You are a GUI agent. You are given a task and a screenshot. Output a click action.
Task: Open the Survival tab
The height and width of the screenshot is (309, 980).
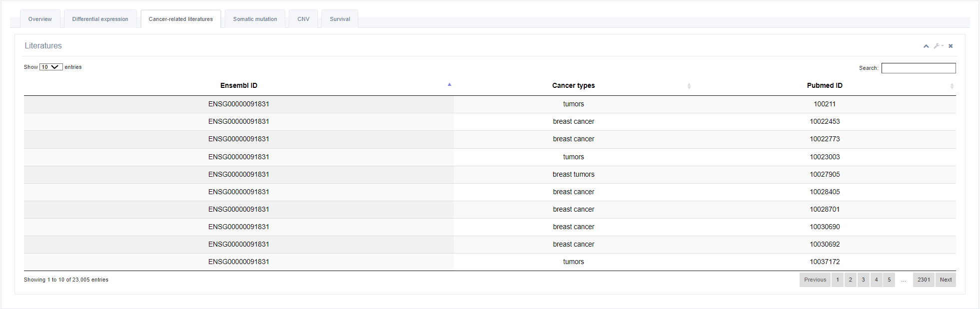coord(340,19)
